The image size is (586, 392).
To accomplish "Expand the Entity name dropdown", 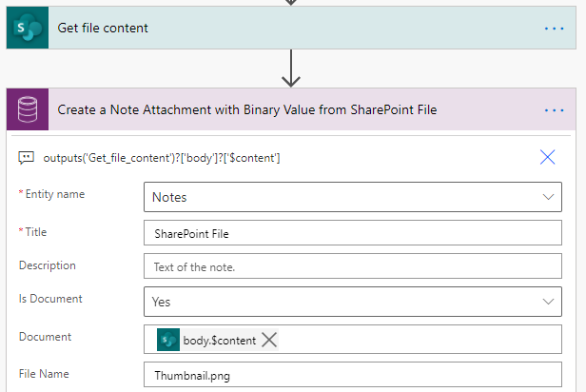I will coord(548,197).
